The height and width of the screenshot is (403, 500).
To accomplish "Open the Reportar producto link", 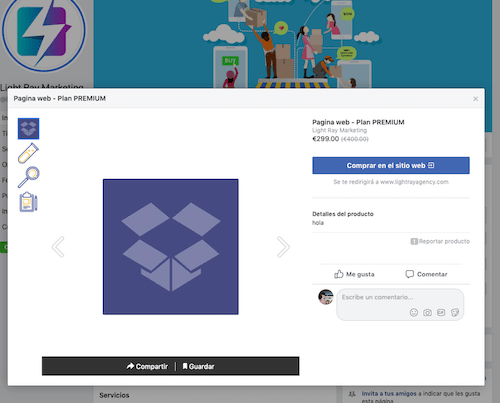I will pos(440,241).
